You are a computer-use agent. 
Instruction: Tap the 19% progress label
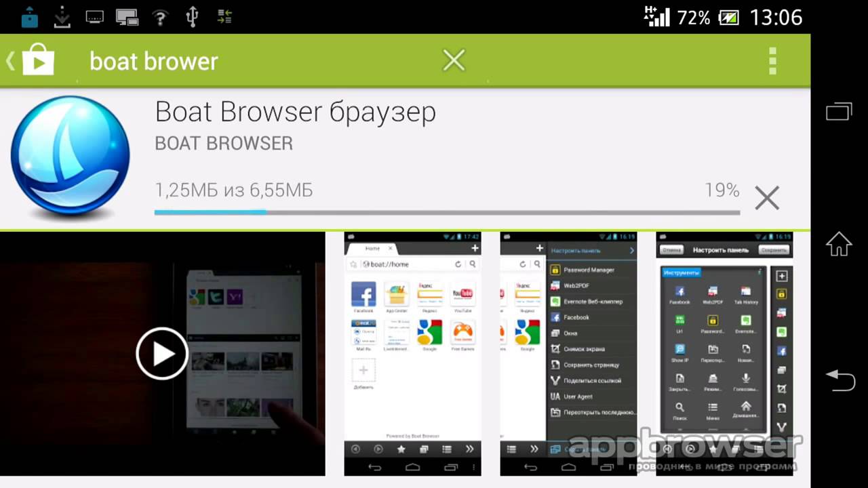tap(722, 190)
